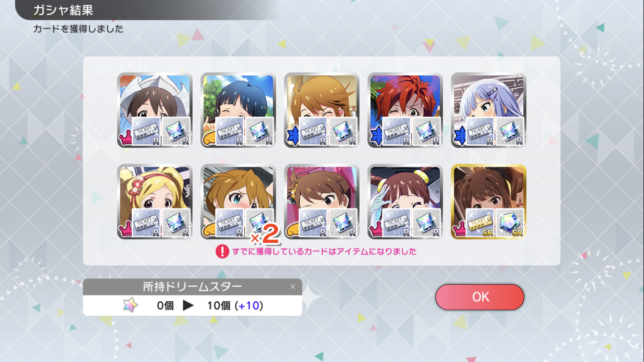Tap the R jewel on light-blue hair card
This screenshot has height=362, width=644.
pos(510,131)
